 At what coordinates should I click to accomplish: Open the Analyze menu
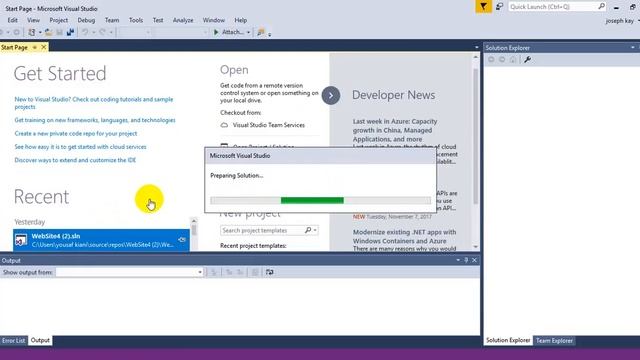click(183, 20)
